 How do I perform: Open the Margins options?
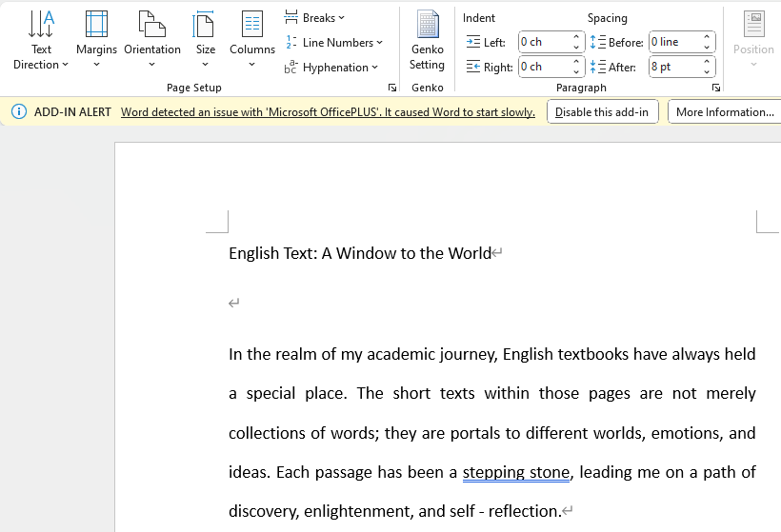click(96, 24)
